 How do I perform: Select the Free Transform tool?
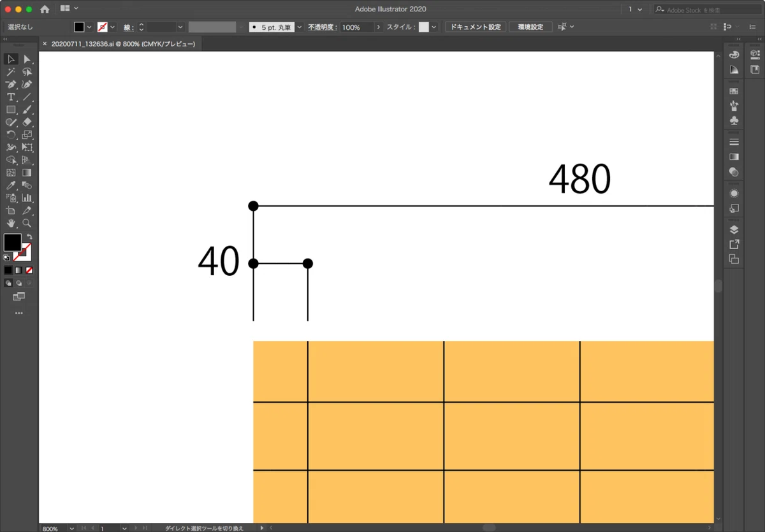coord(27,147)
